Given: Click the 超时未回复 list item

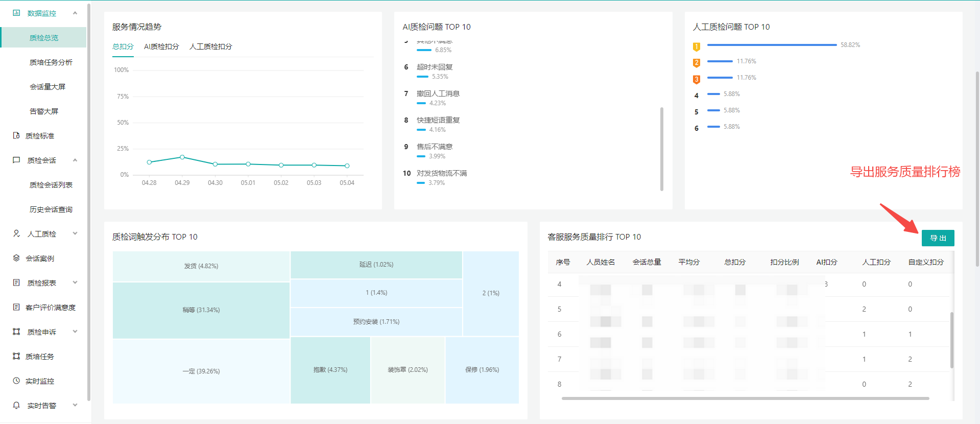Looking at the screenshot, I should coord(435,67).
